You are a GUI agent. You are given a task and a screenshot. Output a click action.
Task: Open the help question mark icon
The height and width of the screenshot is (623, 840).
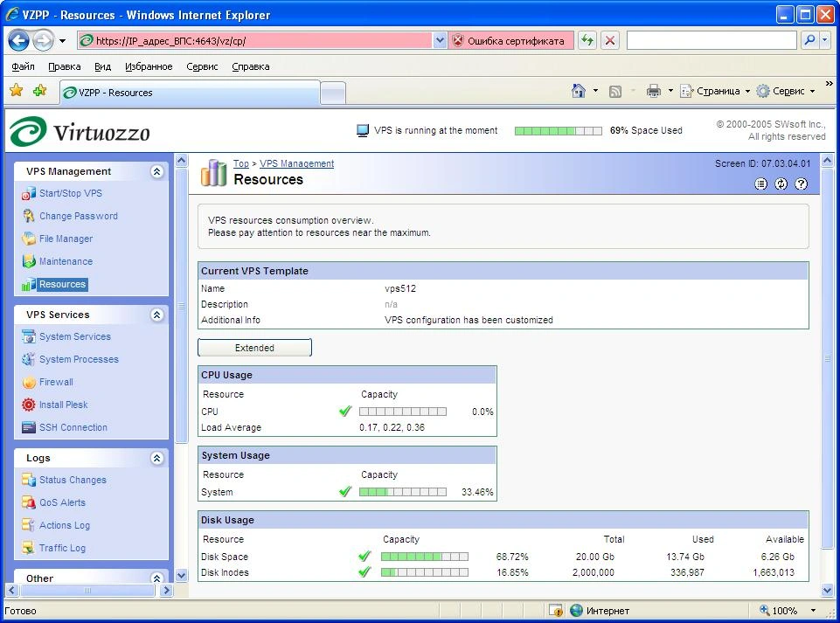pyautogui.click(x=801, y=184)
